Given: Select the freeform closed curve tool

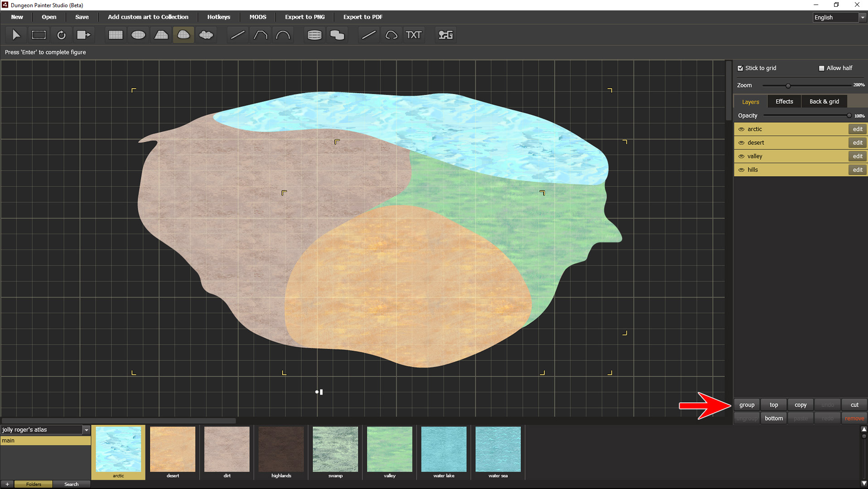Looking at the screenshot, I should 391,35.
